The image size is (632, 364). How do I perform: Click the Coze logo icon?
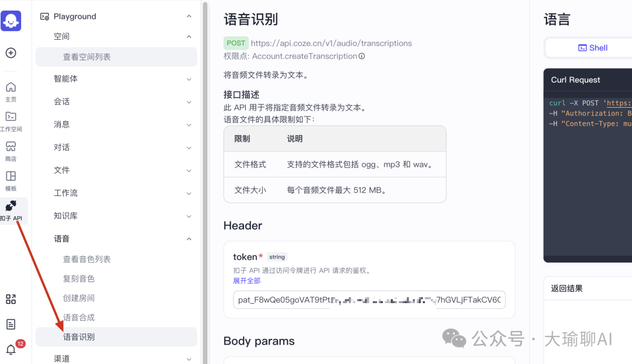(x=11, y=20)
